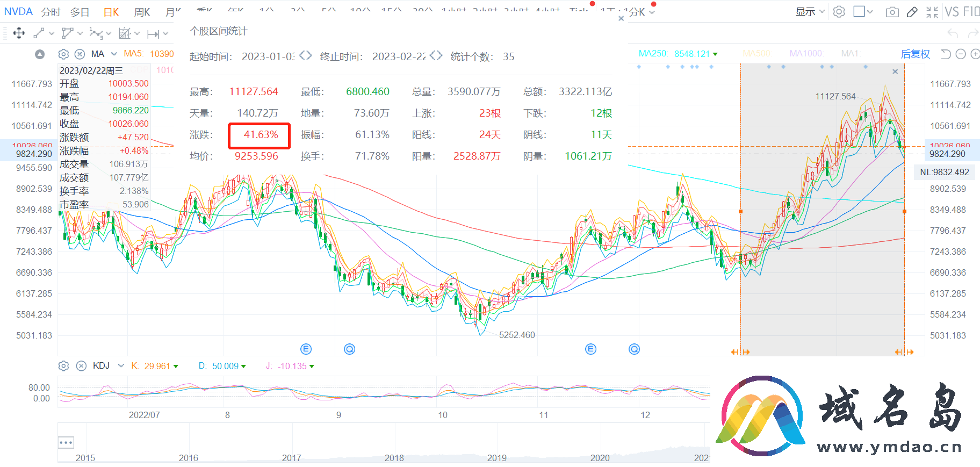The height and width of the screenshot is (467, 980).
Task: Open KDJ indicator settings gear
Action: coord(63,366)
